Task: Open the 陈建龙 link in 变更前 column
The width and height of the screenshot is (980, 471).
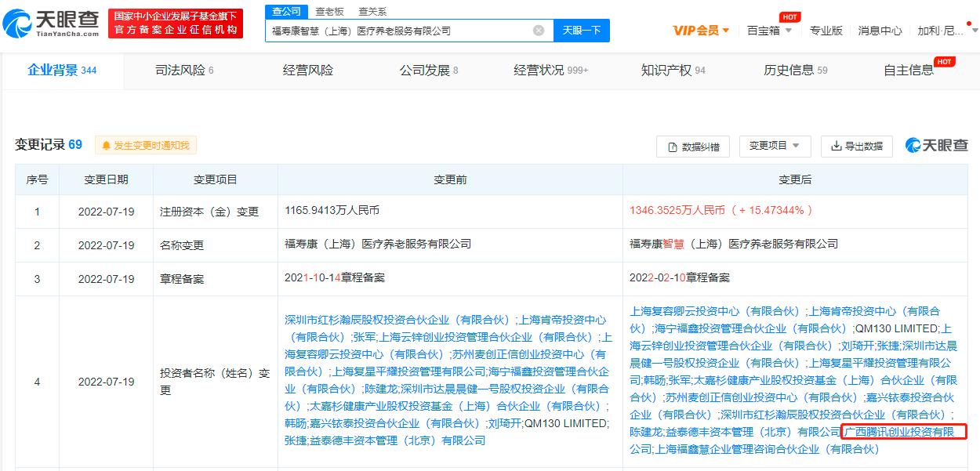Action: pos(379,389)
